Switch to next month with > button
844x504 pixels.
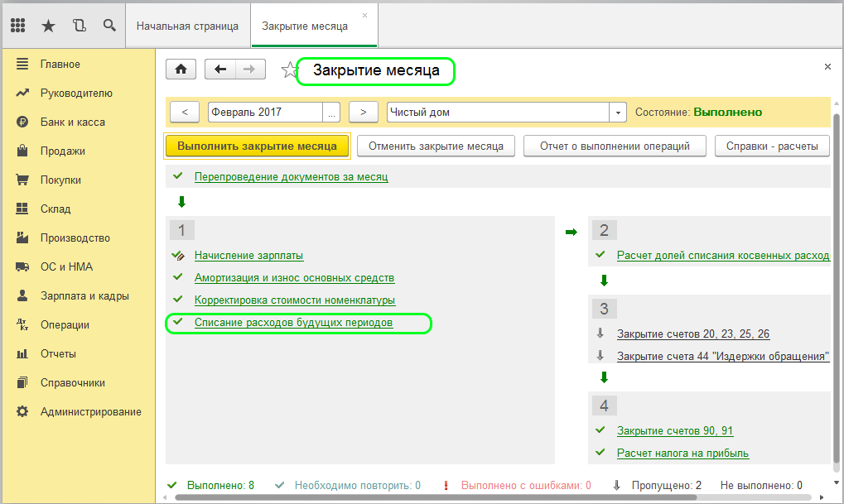364,112
